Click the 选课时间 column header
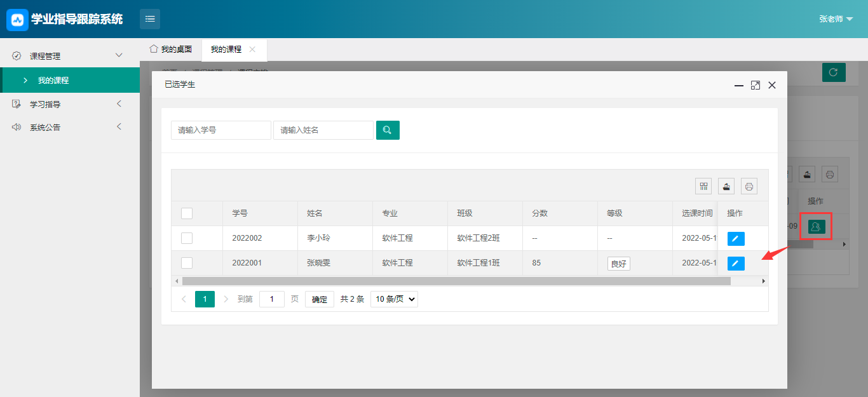This screenshot has width=868, height=397. 695,213
